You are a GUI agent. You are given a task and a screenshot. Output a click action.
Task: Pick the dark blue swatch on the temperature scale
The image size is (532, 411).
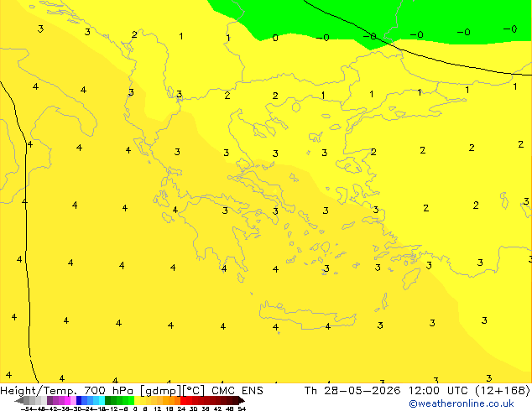point(79,401)
